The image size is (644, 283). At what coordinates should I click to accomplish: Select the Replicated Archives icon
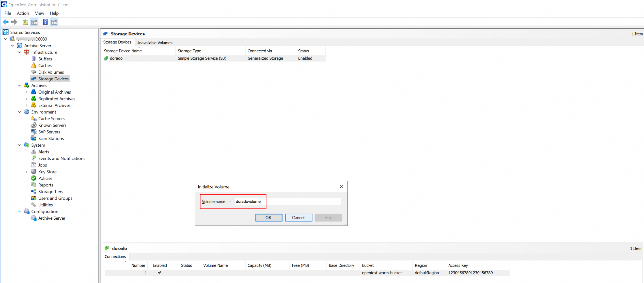(33, 99)
